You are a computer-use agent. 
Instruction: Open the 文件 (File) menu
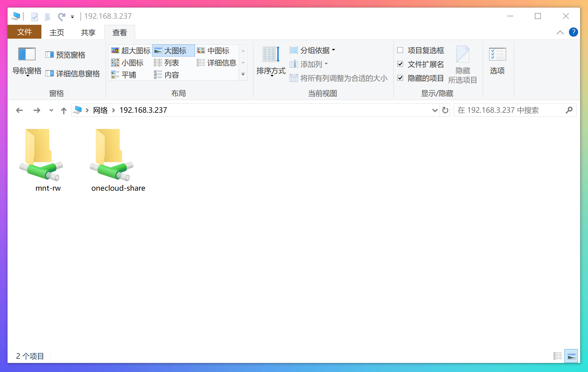(24, 32)
